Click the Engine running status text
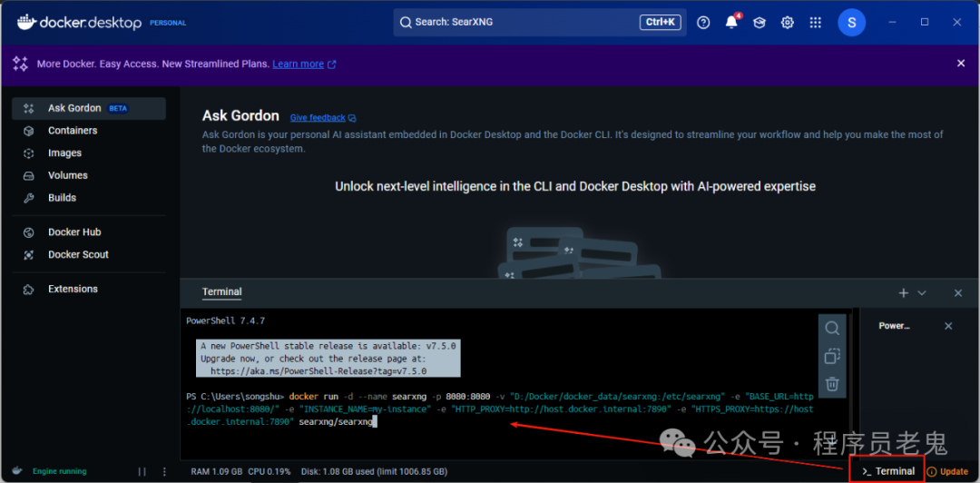Viewport: 980px width, 483px height. pos(59,471)
